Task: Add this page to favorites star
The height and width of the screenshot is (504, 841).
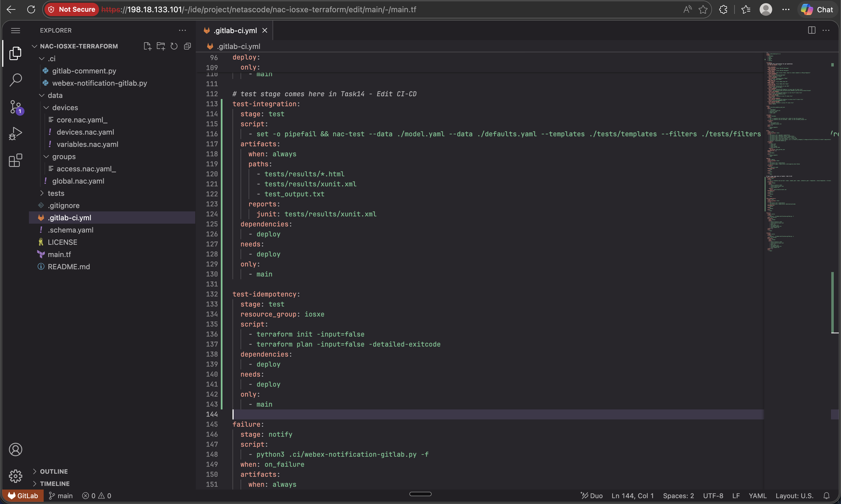Action: 703,9
